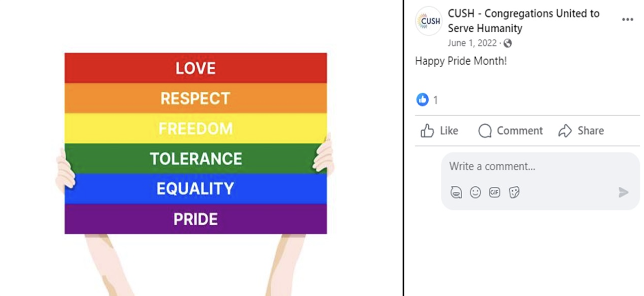Like the Happy Pride Month post

440,131
